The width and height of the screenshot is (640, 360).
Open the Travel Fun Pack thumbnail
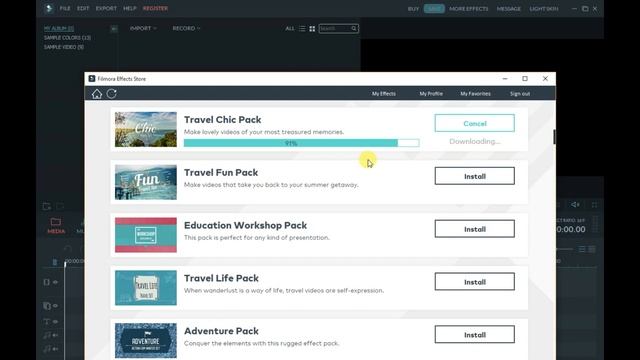pos(146,182)
